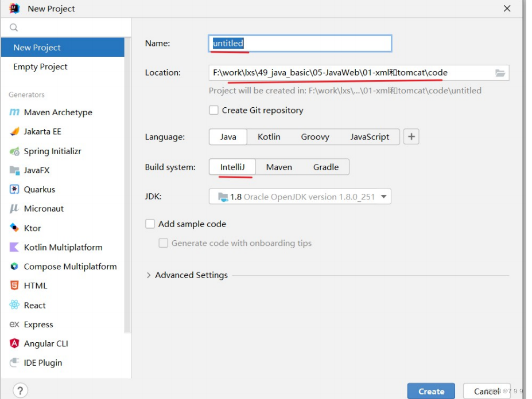Screen dimensions: 532x399
Task: Click the JDK folder icon in dropdown
Action: point(223,197)
